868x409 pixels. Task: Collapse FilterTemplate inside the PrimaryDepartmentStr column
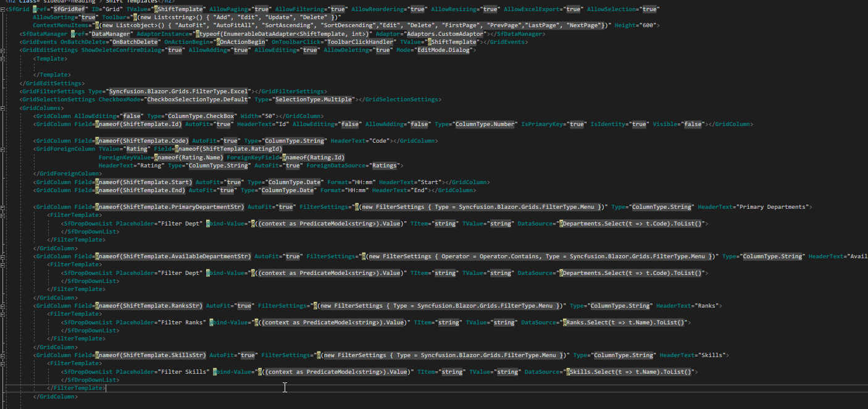(x=4, y=215)
